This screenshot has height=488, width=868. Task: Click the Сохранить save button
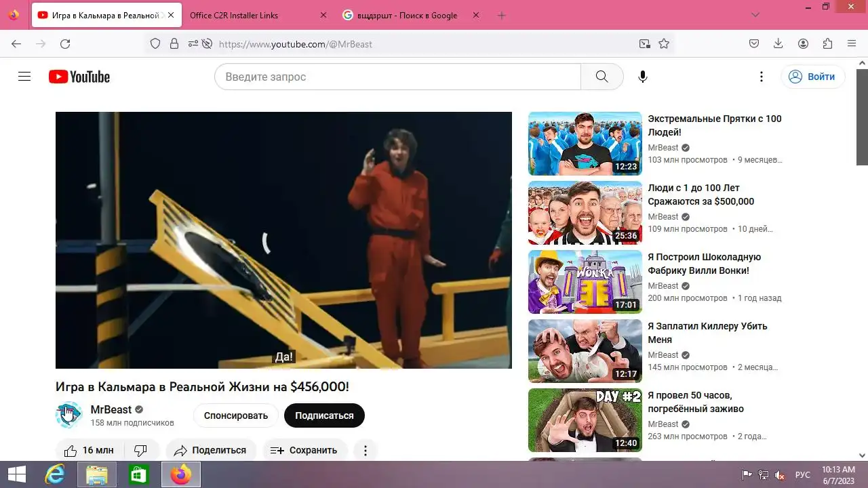click(304, 450)
